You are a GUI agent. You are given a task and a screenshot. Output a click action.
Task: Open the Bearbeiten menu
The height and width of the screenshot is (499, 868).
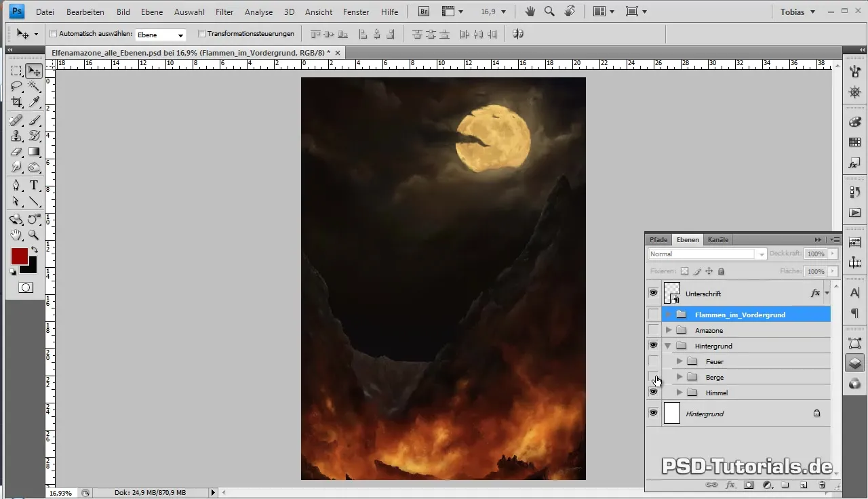pyautogui.click(x=85, y=12)
